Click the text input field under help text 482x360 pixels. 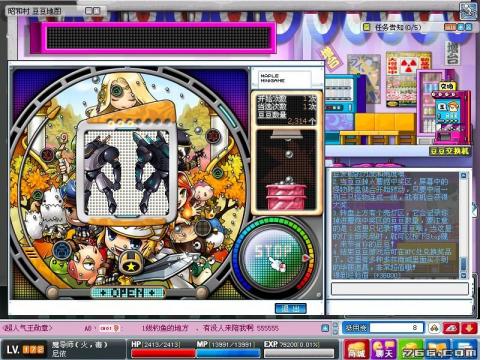coord(400,289)
